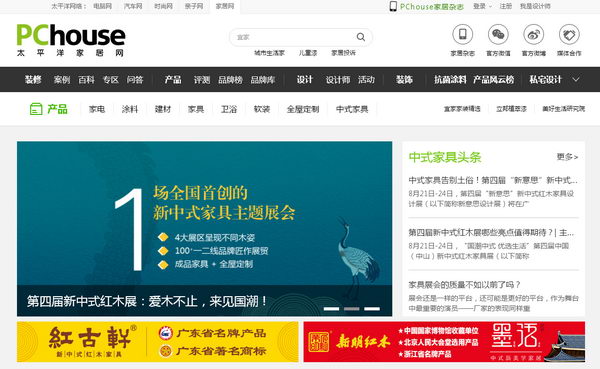Click the 我是设计师 link
Viewport: 600px width, 369px height.
(x=535, y=6)
